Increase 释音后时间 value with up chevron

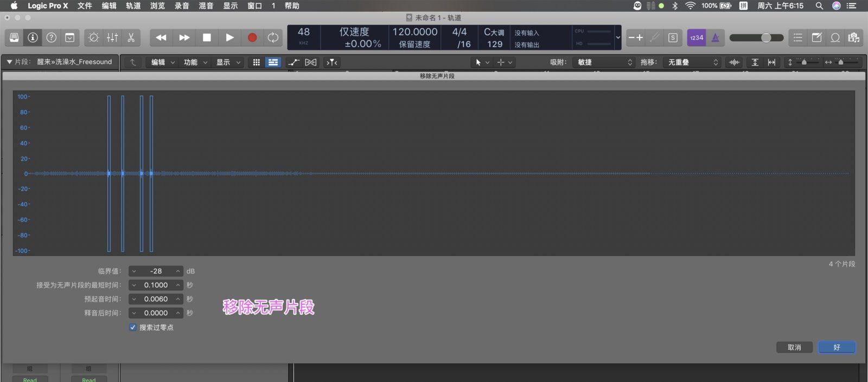coord(178,313)
